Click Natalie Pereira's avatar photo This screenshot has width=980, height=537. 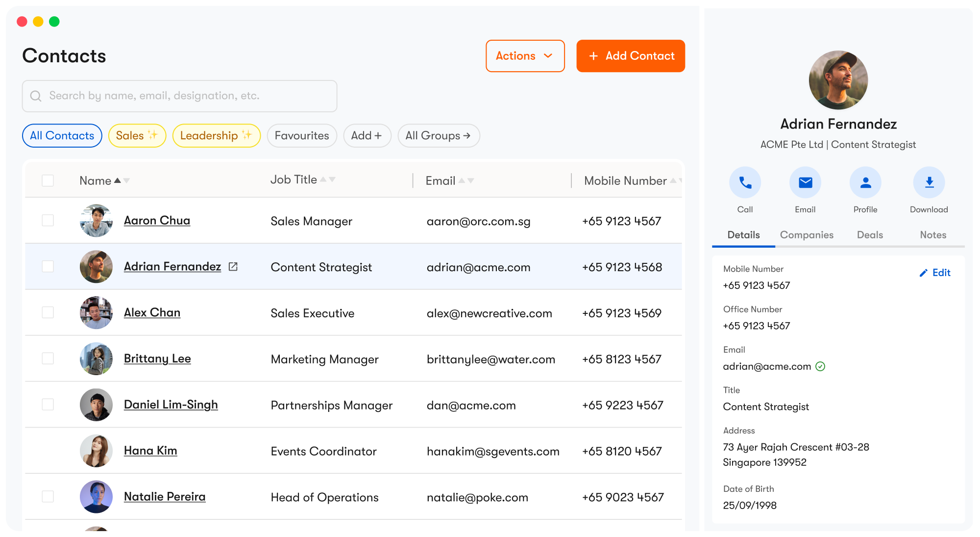(x=96, y=497)
